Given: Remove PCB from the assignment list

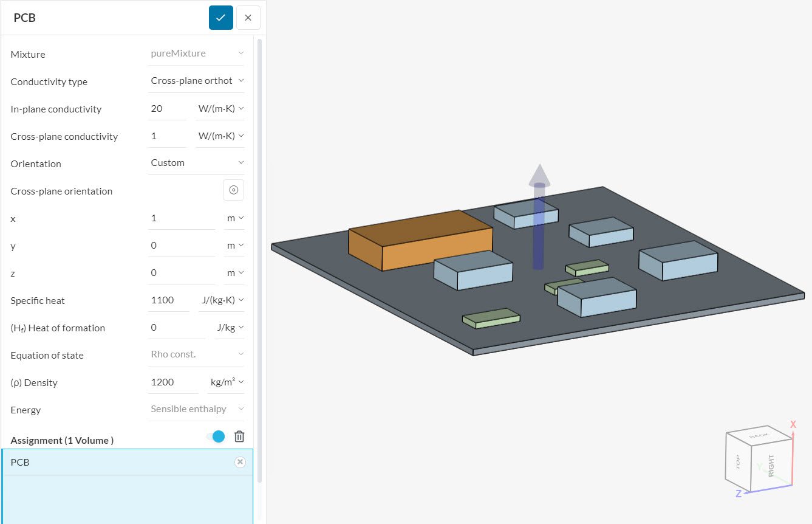Looking at the screenshot, I should point(240,462).
